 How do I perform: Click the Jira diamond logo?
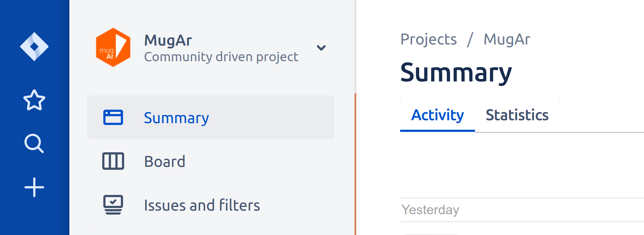pos(34,47)
